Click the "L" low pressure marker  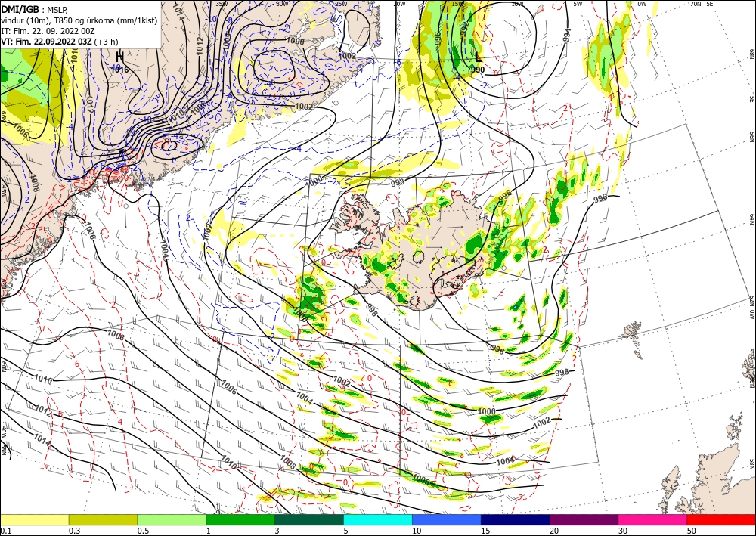[478, 57]
